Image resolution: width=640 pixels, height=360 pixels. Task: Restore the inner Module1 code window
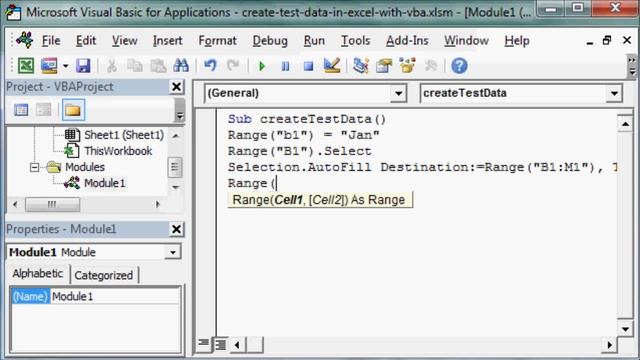[x=607, y=40]
